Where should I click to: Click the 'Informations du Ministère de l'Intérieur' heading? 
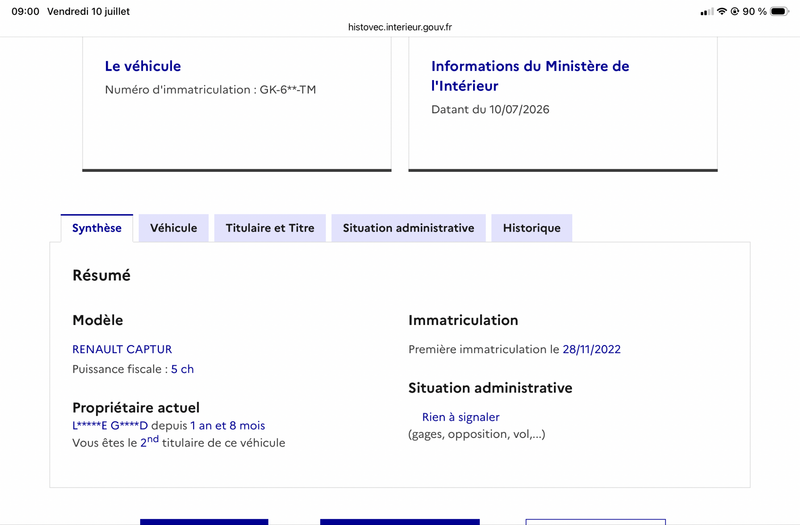(530, 76)
